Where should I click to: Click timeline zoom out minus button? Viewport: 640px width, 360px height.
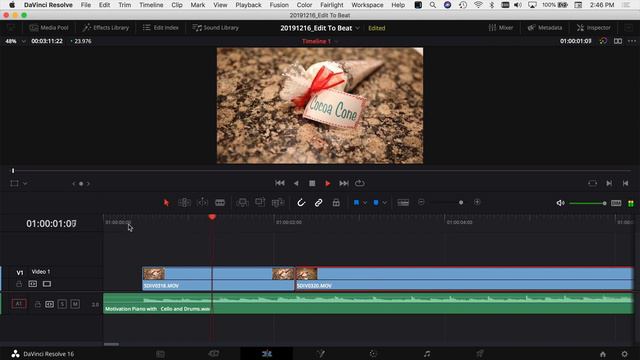click(x=421, y=202)
